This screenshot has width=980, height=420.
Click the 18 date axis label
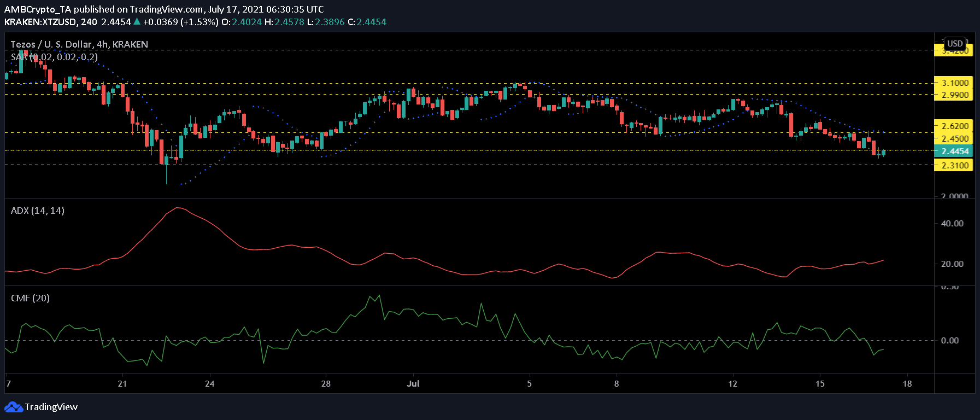907,383
